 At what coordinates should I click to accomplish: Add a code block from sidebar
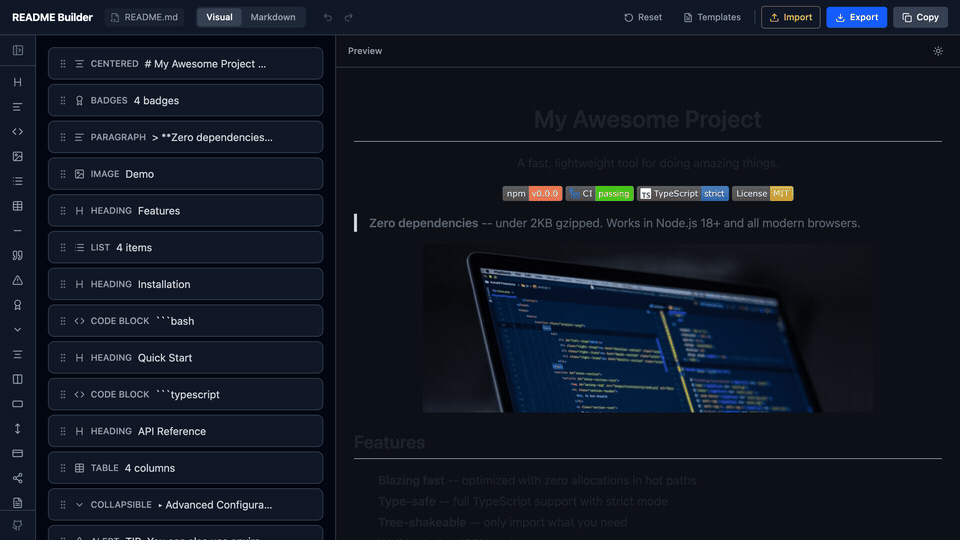click(x=18, y=132)
